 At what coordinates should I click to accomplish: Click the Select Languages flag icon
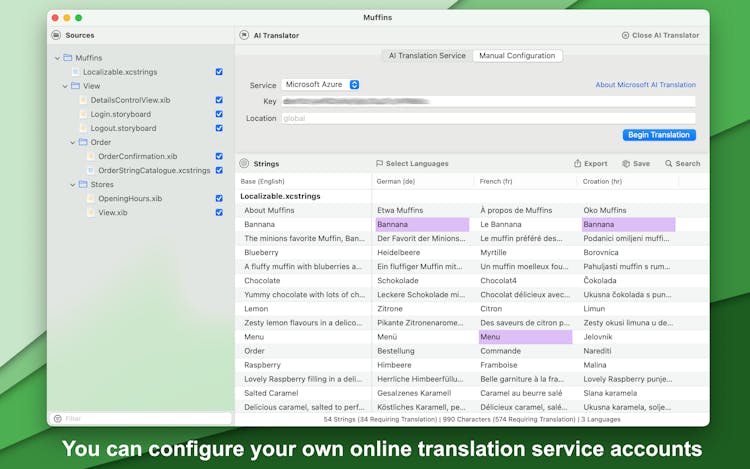(x=379, y=164)
